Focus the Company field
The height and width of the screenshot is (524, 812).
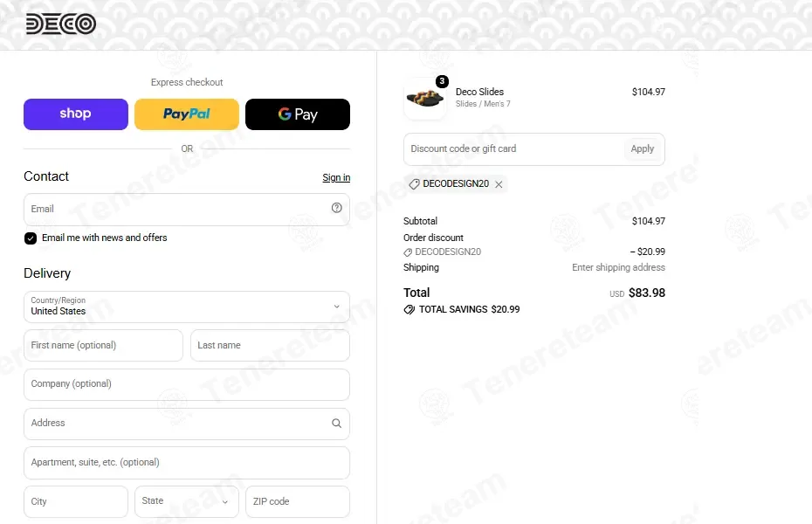187,384
